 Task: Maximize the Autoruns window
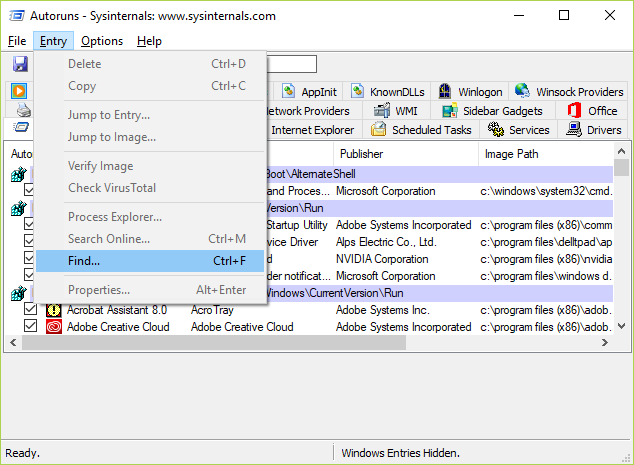564,15
